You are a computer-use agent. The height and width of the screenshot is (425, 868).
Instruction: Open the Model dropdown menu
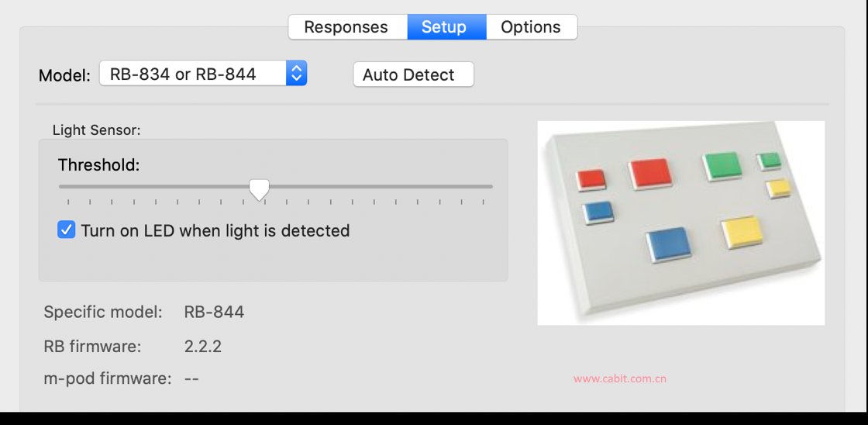tap(203, 73)
